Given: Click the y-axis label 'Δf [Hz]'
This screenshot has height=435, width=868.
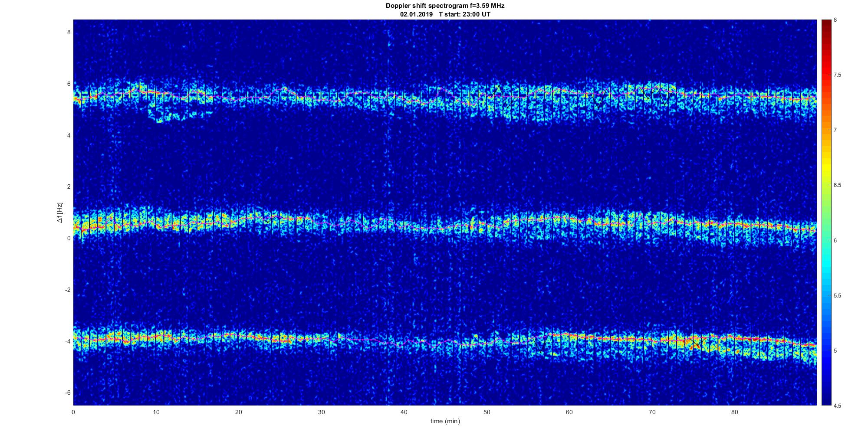Looking at the screenshot, I should coord(60,213).
